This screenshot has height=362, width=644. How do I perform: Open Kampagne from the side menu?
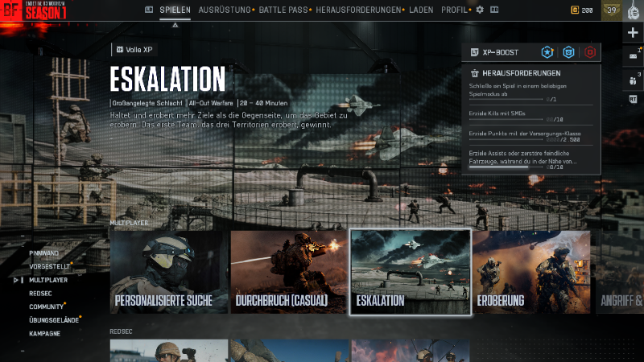click(x=44, y=333)
